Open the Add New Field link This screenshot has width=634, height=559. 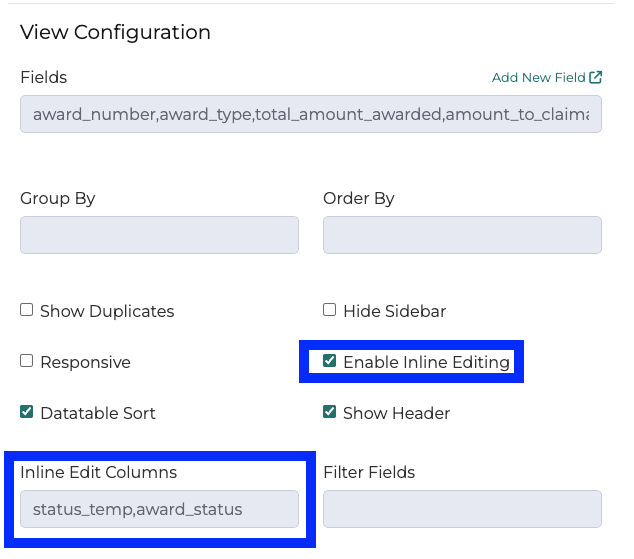(538, 77)
